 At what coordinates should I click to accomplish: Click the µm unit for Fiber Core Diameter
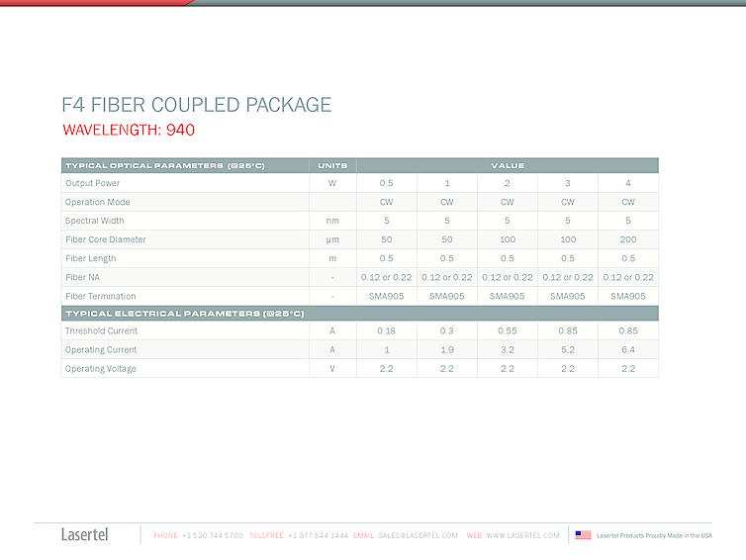tap(332, 239)
